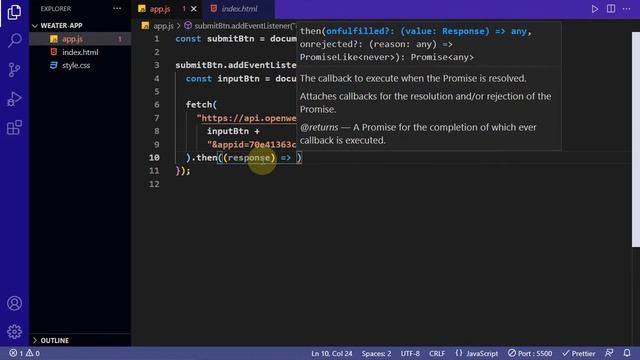This screenshot has width=640, height=360.
Task: Open style.css in file explorer
Action: click(76, 65)
